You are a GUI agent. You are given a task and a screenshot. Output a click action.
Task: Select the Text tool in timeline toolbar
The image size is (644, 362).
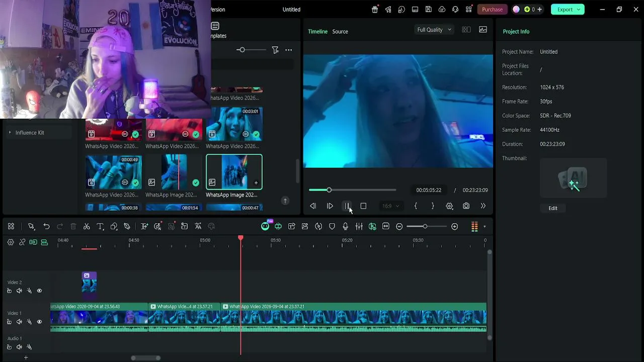click(100, 227)
